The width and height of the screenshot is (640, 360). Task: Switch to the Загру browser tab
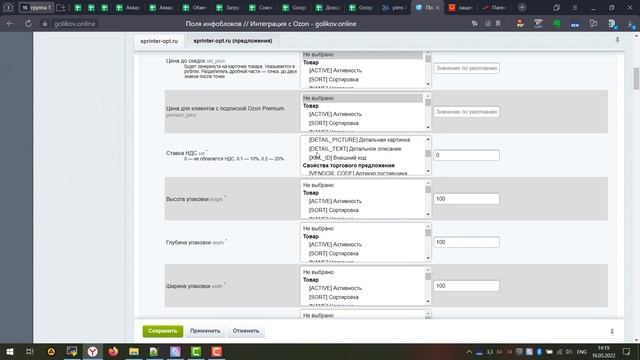click(x=229, y=7)
